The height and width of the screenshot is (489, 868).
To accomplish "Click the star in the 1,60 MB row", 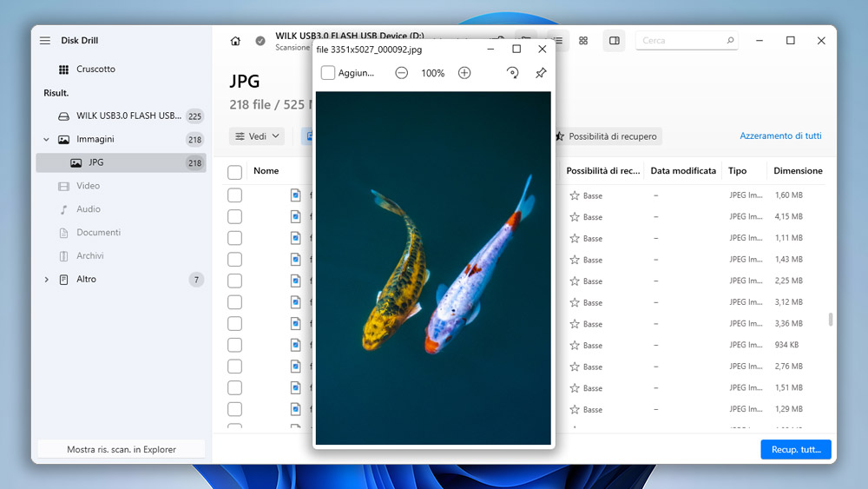I will click(x=575, y=195).
